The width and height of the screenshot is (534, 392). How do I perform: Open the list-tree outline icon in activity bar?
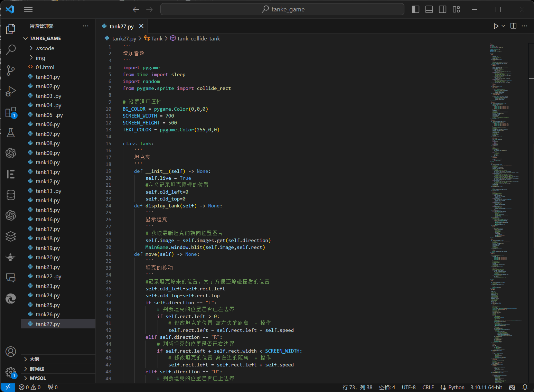[x=11, y=174]
